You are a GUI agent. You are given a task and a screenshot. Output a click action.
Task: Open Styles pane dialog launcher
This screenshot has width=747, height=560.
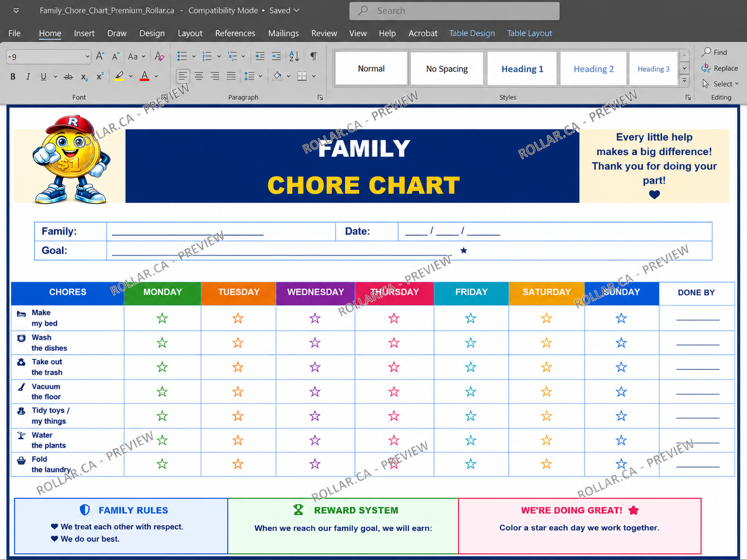click(x=688, y=97)
